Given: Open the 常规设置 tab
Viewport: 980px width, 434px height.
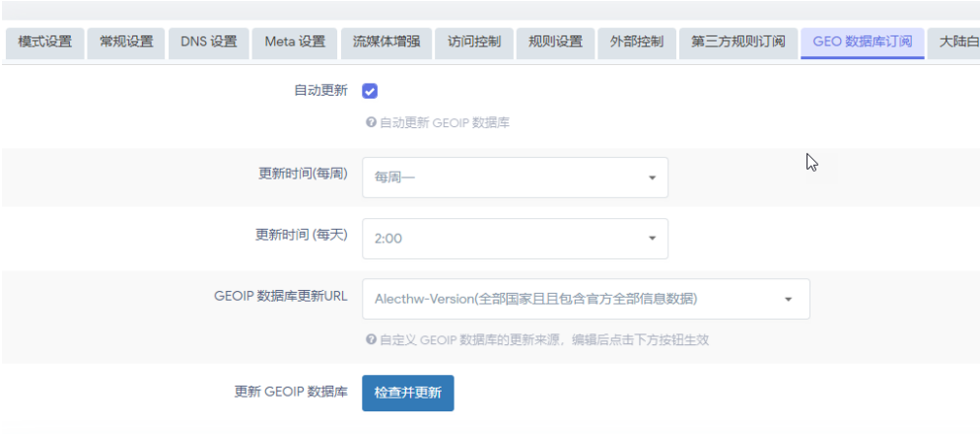Looking at the screenshot, I should 126,42.
